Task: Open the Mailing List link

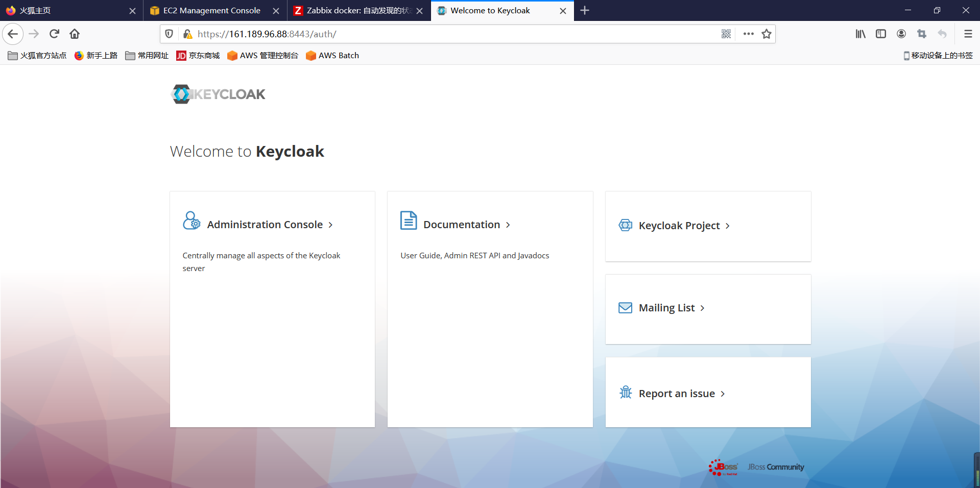Action: coord(666,308)
